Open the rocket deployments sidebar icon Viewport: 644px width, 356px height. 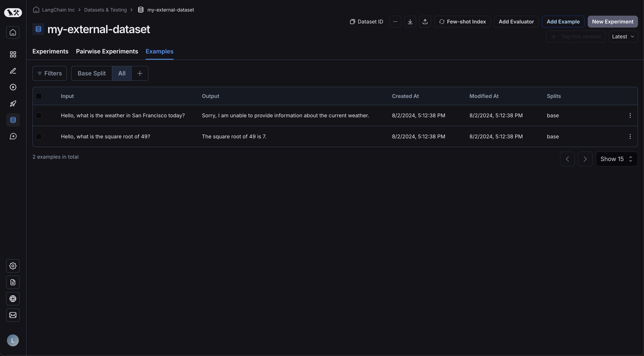(x=13, y=104)
